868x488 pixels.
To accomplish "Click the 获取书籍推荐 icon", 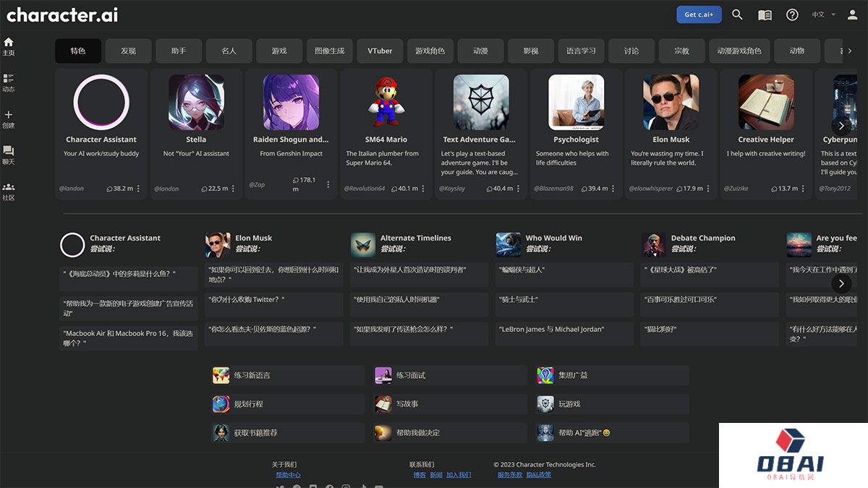I will (x=221, y=432).
